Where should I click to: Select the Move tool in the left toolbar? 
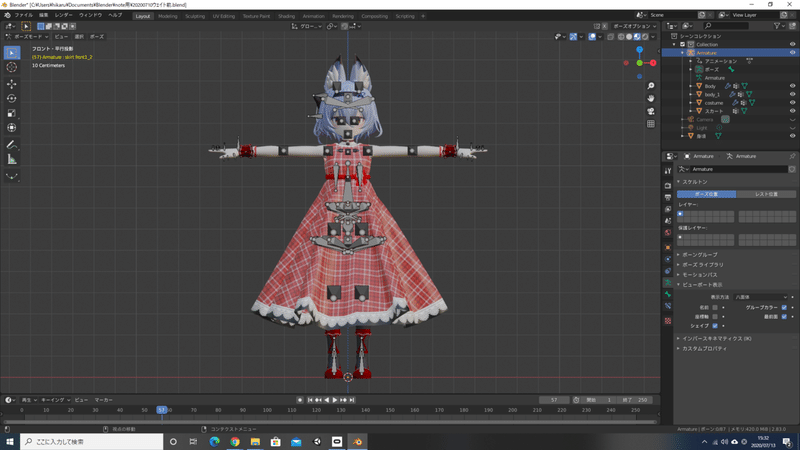click(12, 83)
